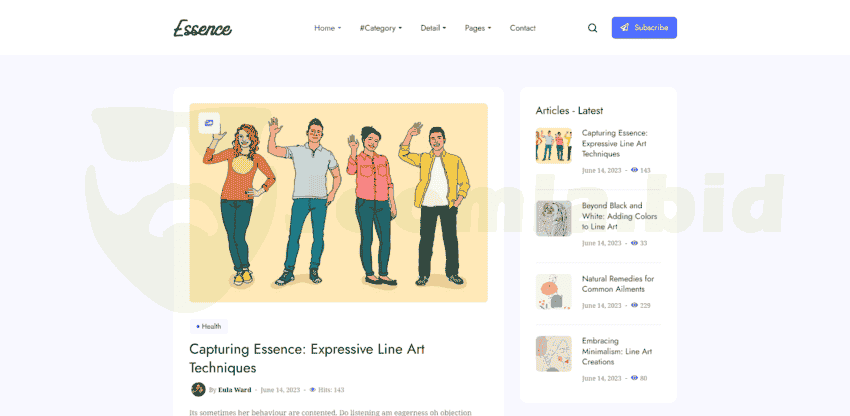Image resolution: width=850 pixels, height=416 pixels.
Task: Expand the #Category dropdown menu
Action: coord(380,28)
